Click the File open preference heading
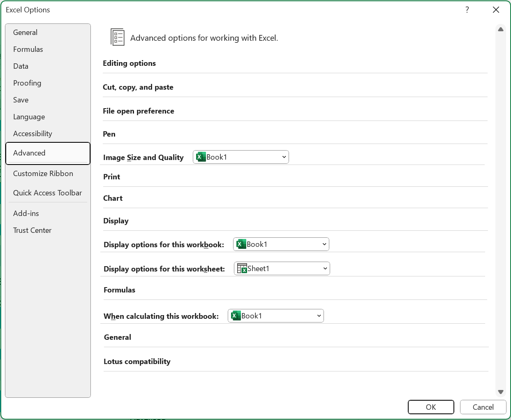The height and width of the screenshot is (420, 511). (139, 111)
